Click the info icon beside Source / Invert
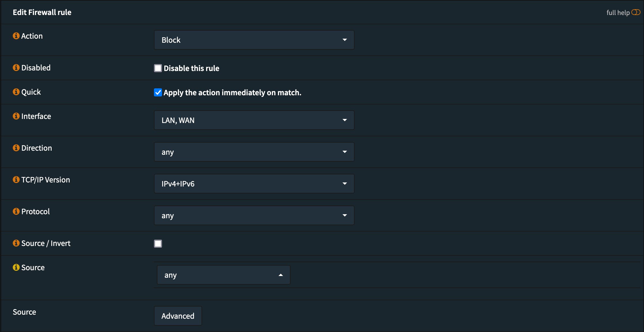The width and height of the screenshot is (644, 332). point(16,243)
